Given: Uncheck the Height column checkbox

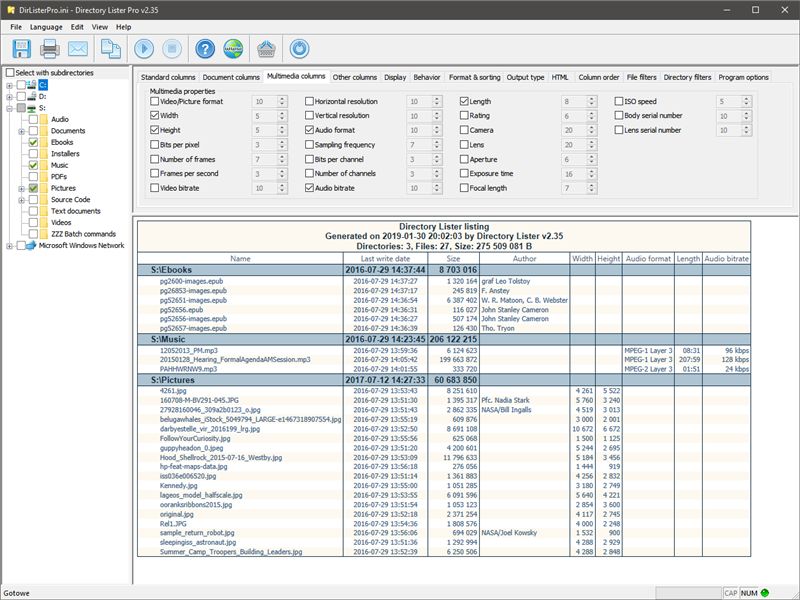Looking at the screenshot, I should tap(155, 130).
